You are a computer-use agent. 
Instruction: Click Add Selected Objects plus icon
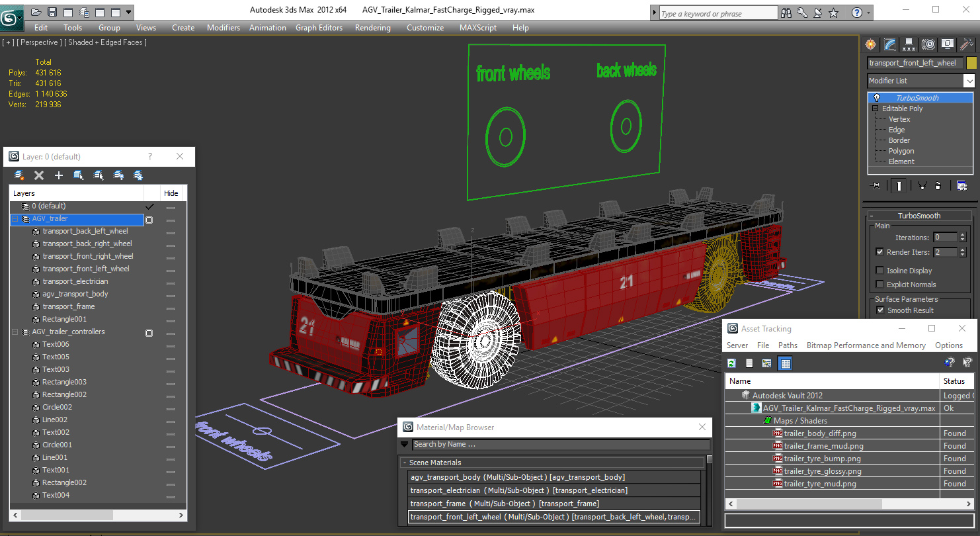tap(59, 175)
